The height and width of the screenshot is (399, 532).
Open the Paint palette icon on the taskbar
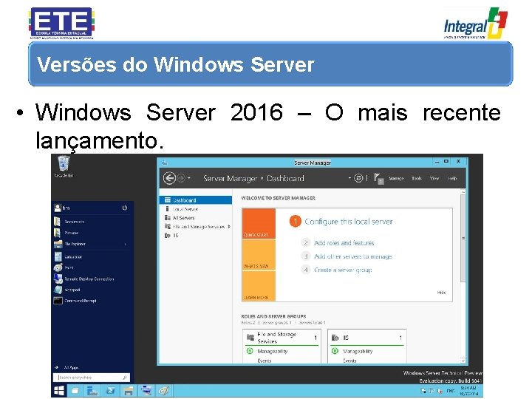[x=164, y=391]
